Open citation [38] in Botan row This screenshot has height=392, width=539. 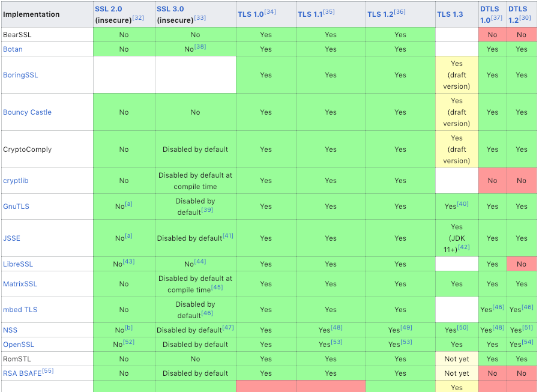(200, 46)
